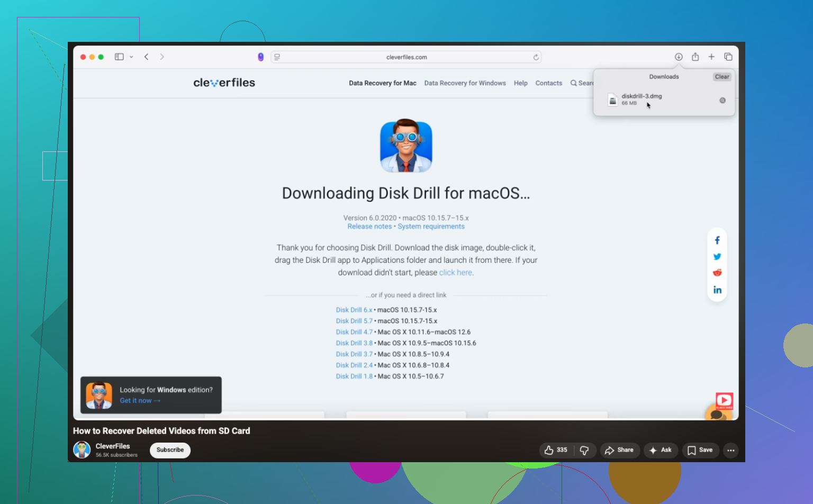Screen dimensions: 813x504
Task: Open the Disk Drill 1.8 link
Action: [354, 377]
